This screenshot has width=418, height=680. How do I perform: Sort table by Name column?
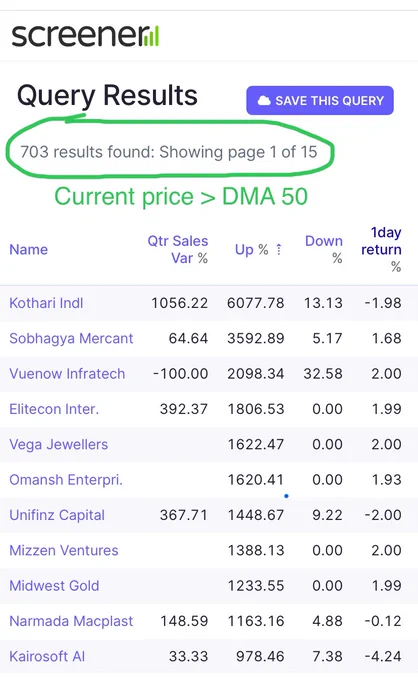coord(29,249)
